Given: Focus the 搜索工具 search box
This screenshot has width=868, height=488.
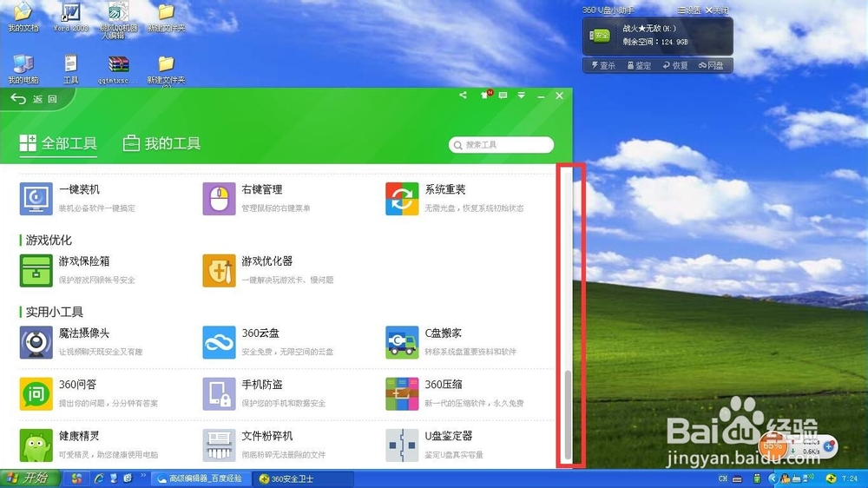Looking at the screenshot, I should click(x=501, y=144).
